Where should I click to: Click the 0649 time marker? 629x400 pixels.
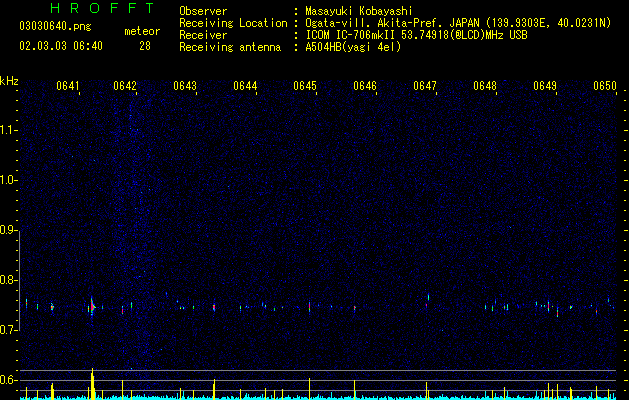coord(545,86)
